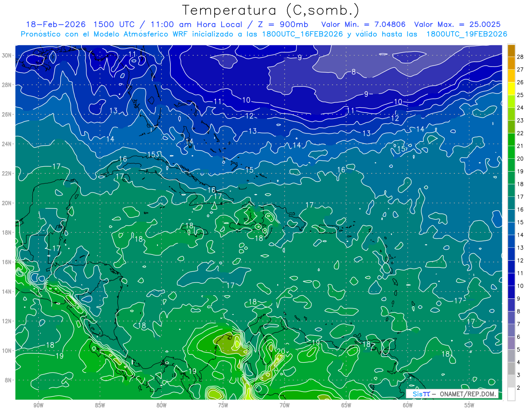This screenshot has width=532, height=411.
Task: Click the "22N" latitude axis label
Action: [x=7, y=173]
